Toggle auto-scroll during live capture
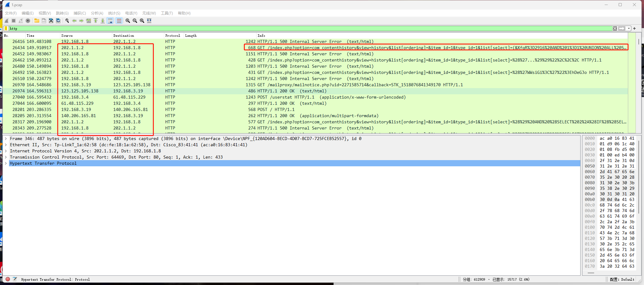This screenshot has width=644, height=285. coord(110,21)
